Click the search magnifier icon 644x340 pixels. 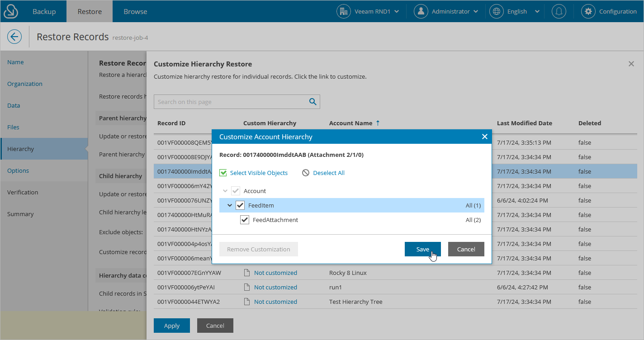coord(313,102)
